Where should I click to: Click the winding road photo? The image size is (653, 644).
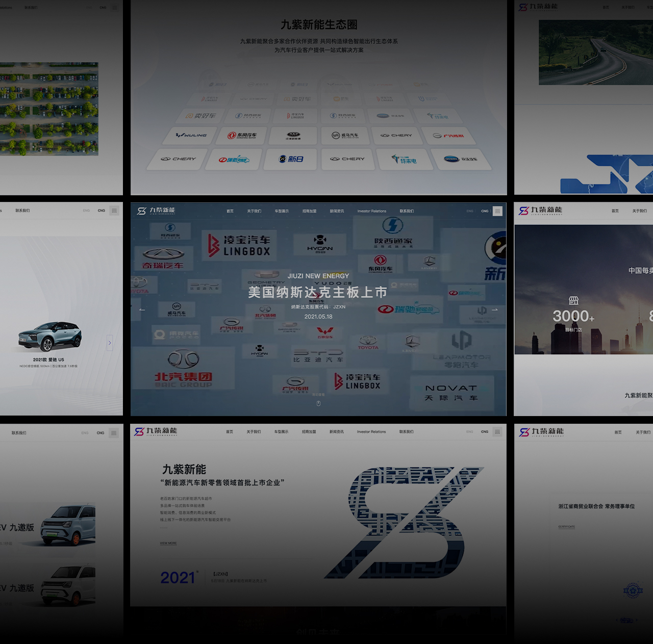coord(596,53)
